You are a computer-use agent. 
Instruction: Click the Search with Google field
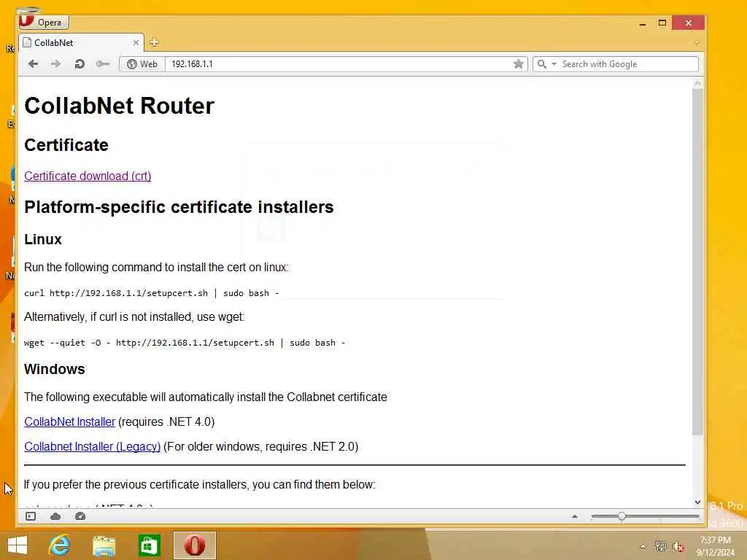(628, 64)
